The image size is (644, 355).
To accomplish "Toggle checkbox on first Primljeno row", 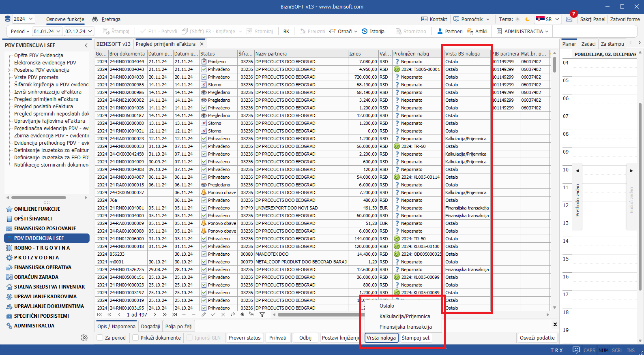I will [x=204, y=62].
